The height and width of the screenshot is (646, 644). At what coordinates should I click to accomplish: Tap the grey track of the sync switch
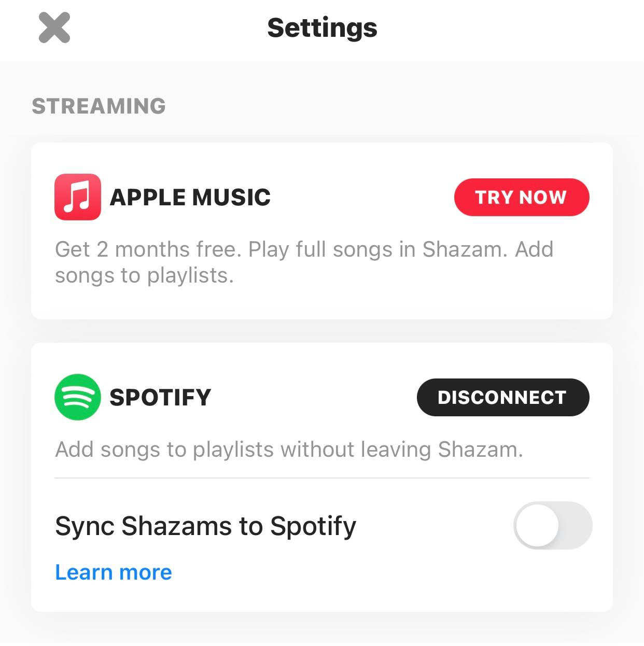pos(576,525)
